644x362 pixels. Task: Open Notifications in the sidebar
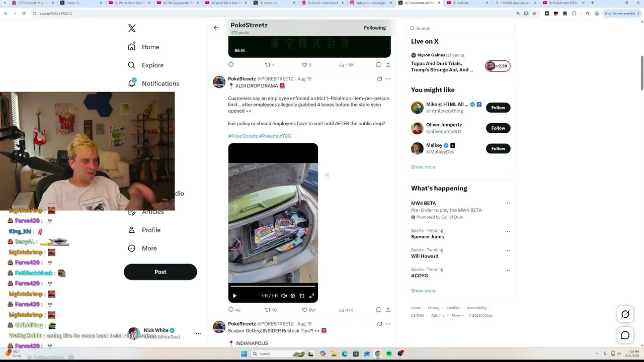(153, 83)
